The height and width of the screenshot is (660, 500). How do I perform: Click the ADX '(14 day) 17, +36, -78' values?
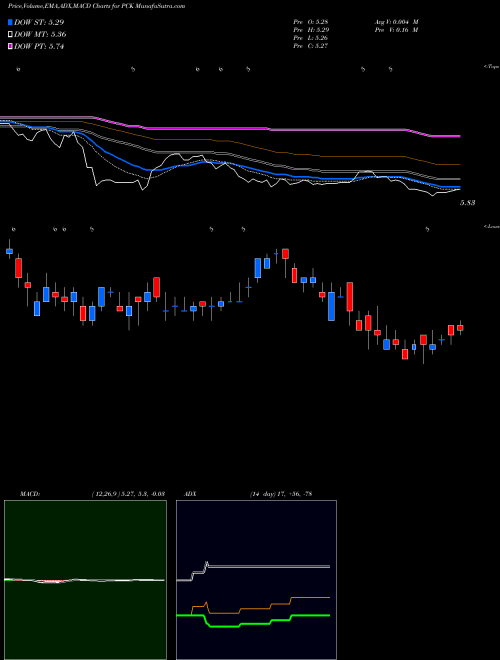280,494
